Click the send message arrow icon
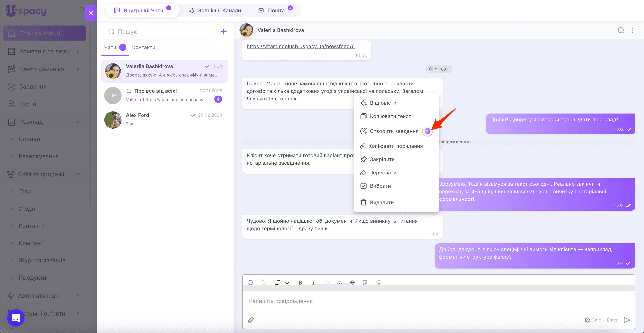The height and width of the screenshot is (333, 644). coord(627,320)
